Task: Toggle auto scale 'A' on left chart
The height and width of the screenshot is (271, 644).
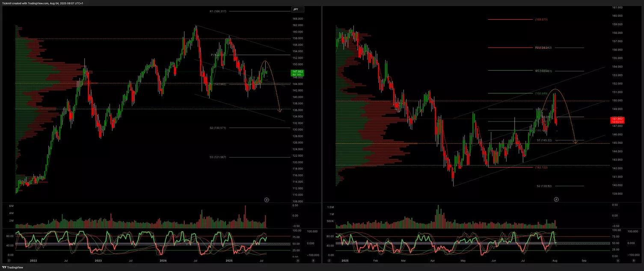Action: click(x=298, y=260)
